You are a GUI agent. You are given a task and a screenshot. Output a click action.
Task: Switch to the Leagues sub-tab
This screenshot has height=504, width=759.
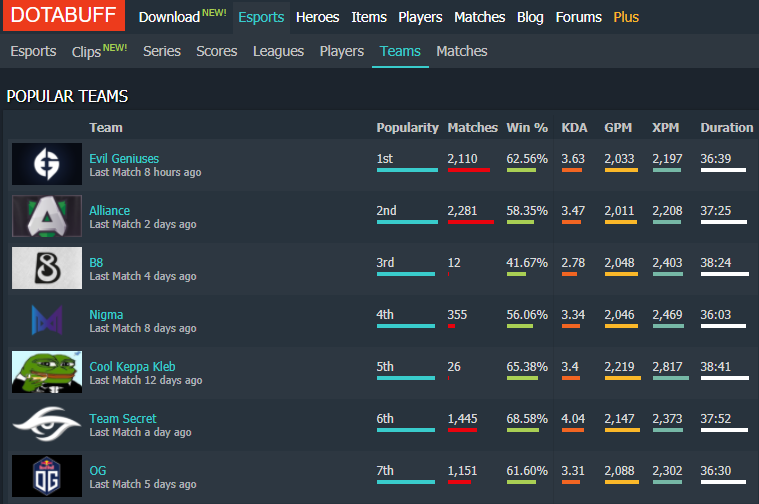pyautogui.click(x=278, y=51)
